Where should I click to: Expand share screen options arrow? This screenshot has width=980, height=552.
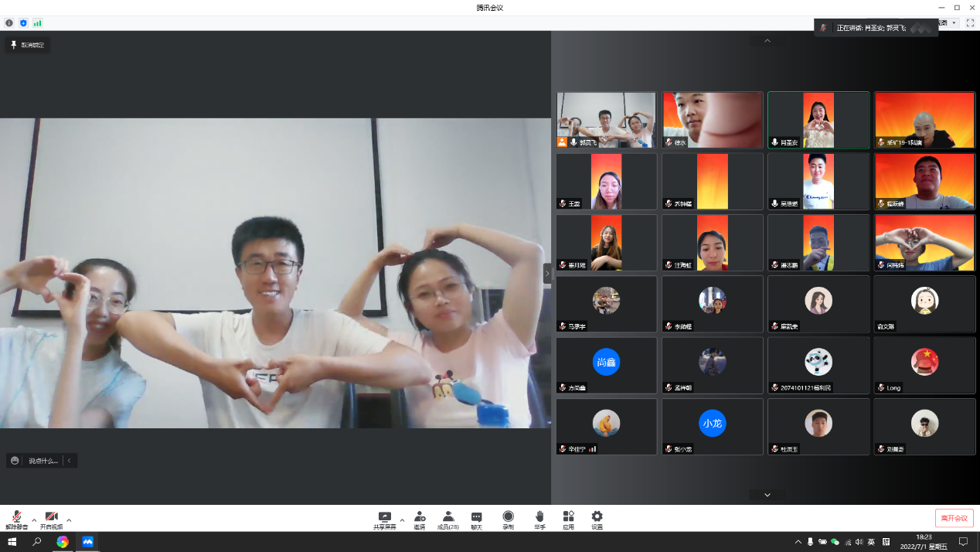click(x=402, y=520)
